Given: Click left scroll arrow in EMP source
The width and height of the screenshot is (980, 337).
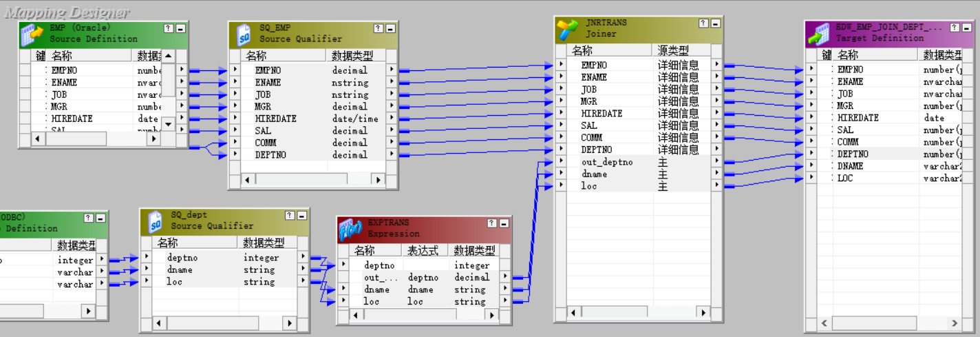Looking at the screenshot, I should click(x=39, y=139).
